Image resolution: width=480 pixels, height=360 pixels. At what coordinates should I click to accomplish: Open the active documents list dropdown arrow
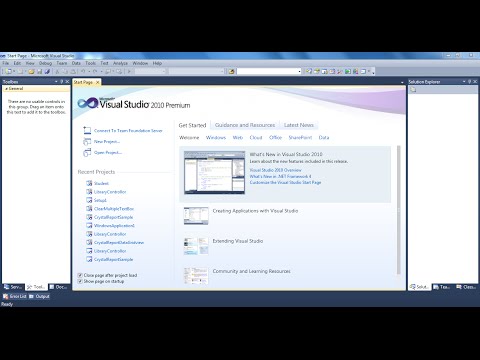[x=402, y=82]
